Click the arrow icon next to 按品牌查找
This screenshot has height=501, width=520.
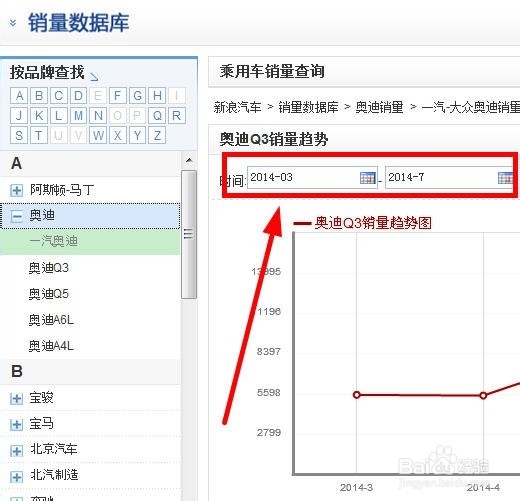click(x=94, y=77)
